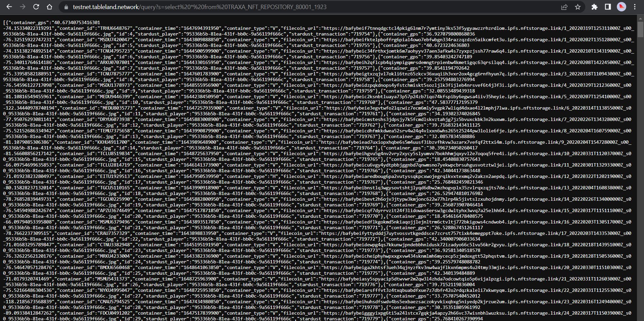644x321 pixels.
Task: Click the vertical scrollbar thumb
Action: tap(640, 29)
